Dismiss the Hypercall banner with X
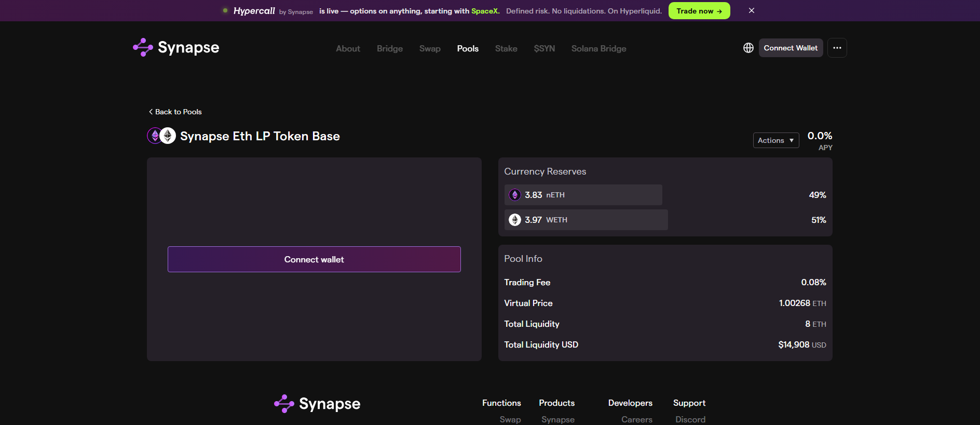Image resolution: width=980 pixels, height=425 pixels. [x=751, y=10]
